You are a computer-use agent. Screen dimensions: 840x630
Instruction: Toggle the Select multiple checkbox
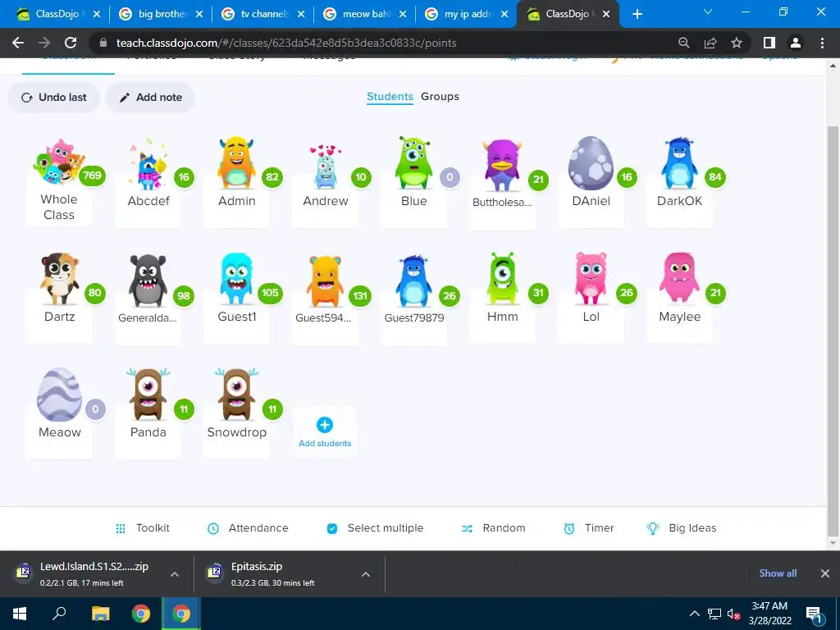(332, 529)
